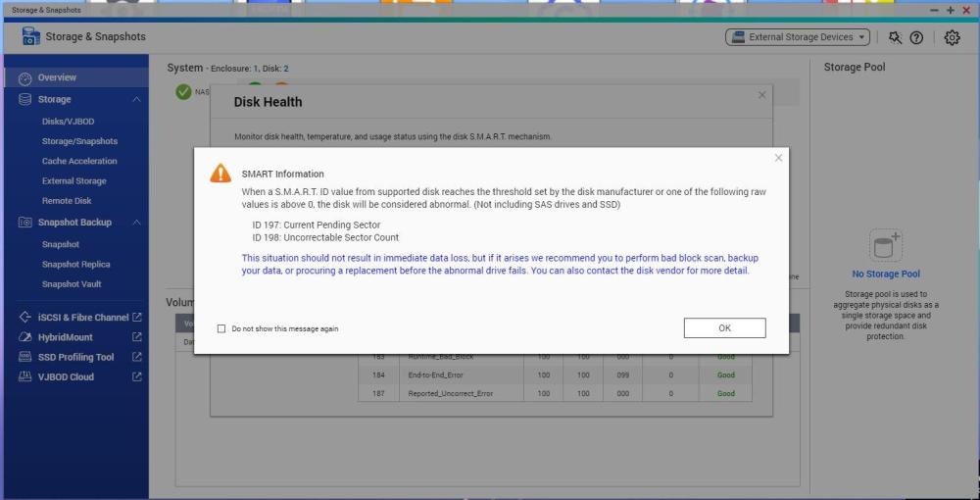
Task: Open Remote Disk in sidebar
Action: (x=67, y=201)
